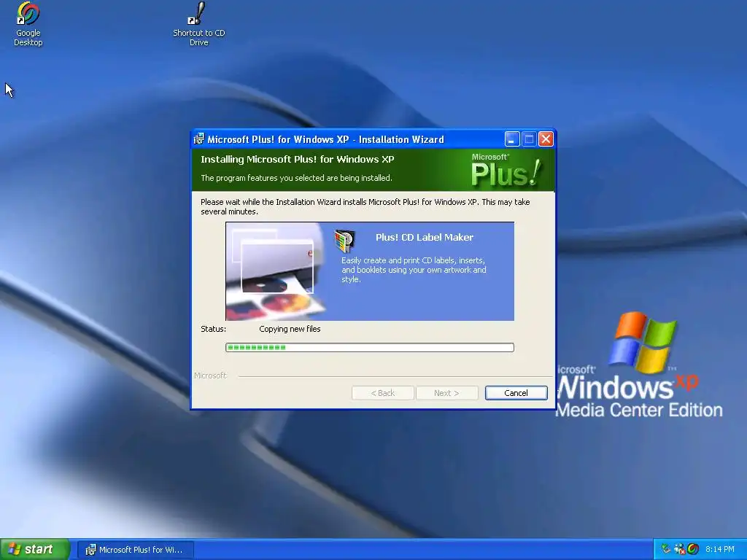747x560 pixels.
Task: Click the "Plus! CD Label Maker" heading
Action: (x=425, y=237)
